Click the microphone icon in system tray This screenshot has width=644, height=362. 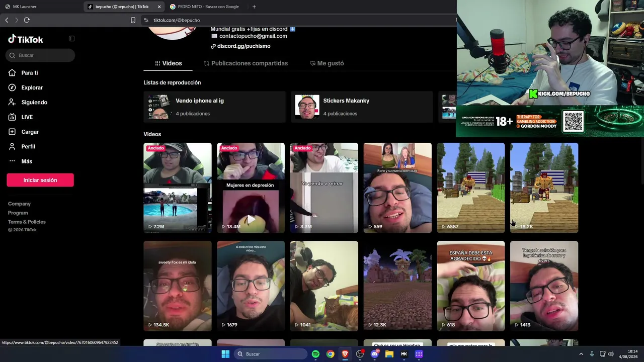[592, 354]
